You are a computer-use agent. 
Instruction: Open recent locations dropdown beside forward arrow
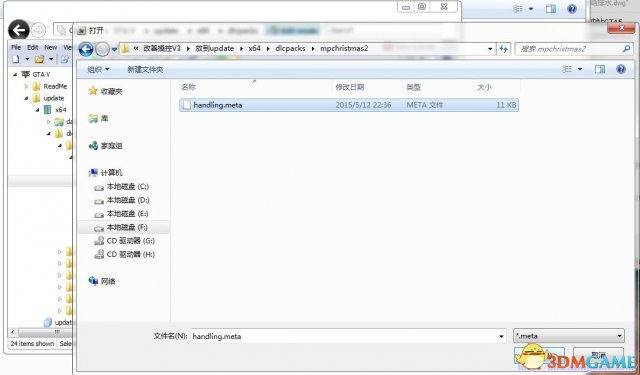coord(114,50)
